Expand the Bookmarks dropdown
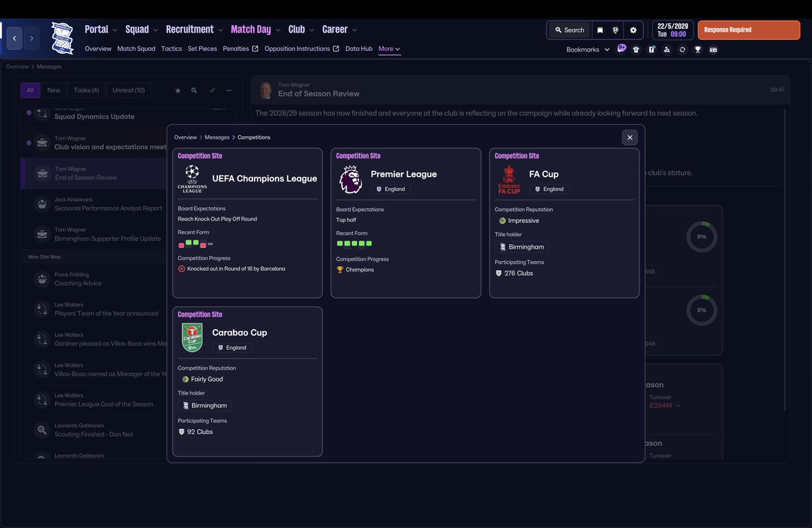812x528 pixels. click(588, 49)
